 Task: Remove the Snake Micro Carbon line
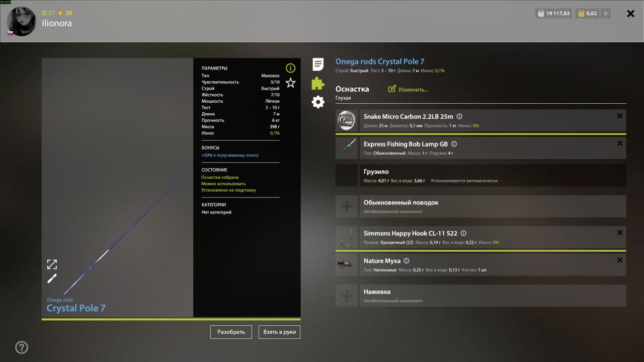[619, 116]
